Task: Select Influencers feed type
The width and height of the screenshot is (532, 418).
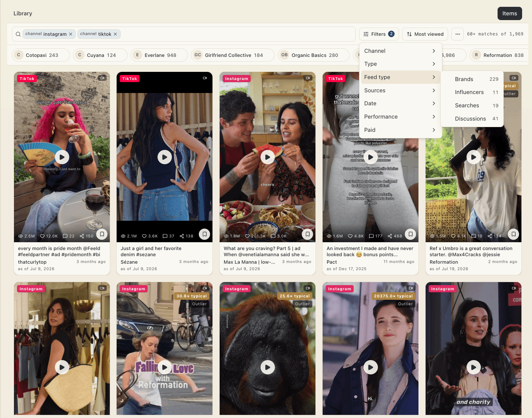Action: pos(472,92)
